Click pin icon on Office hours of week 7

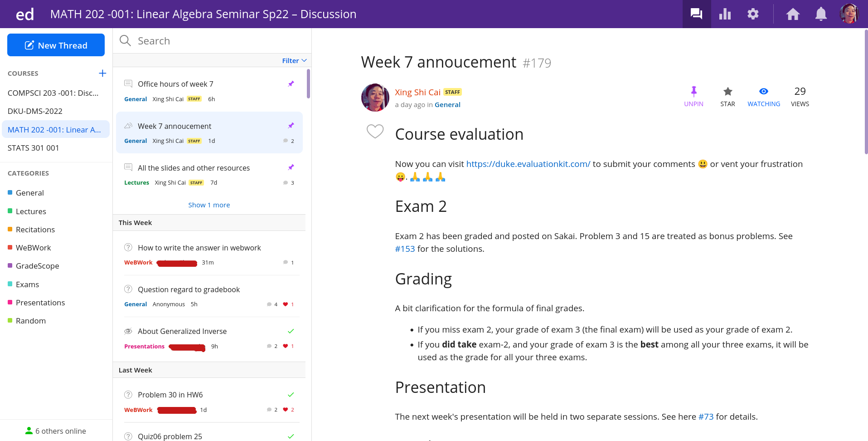point(291,84)
